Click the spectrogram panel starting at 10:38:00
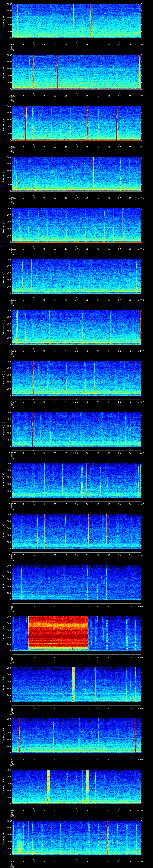153x868 pixels. coord(76,378)
